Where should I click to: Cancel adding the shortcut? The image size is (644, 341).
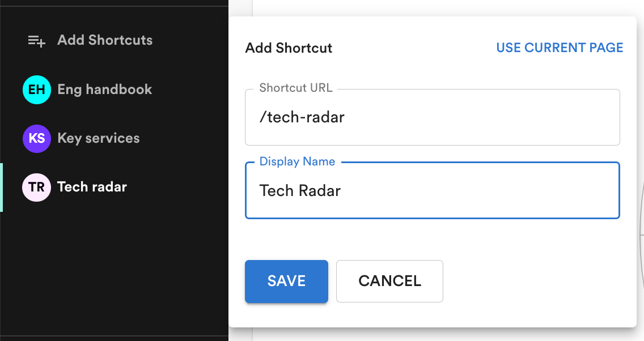[x=389, y=281]
